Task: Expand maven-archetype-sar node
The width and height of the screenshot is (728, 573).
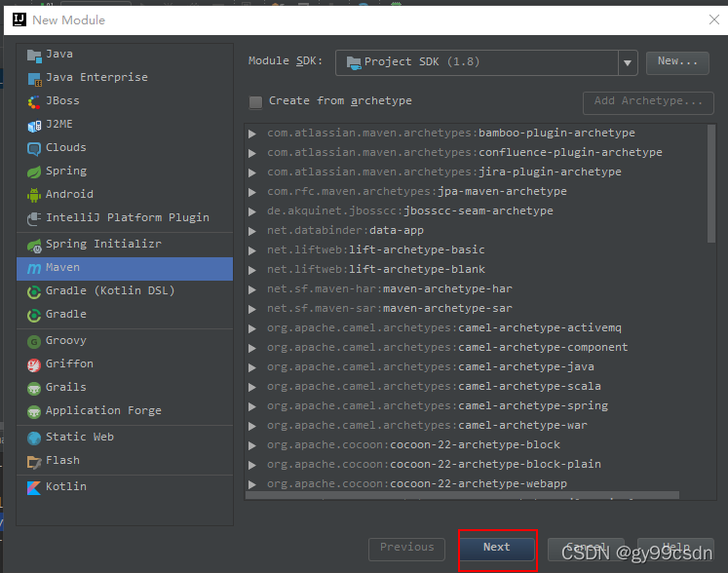Action: 252,309
